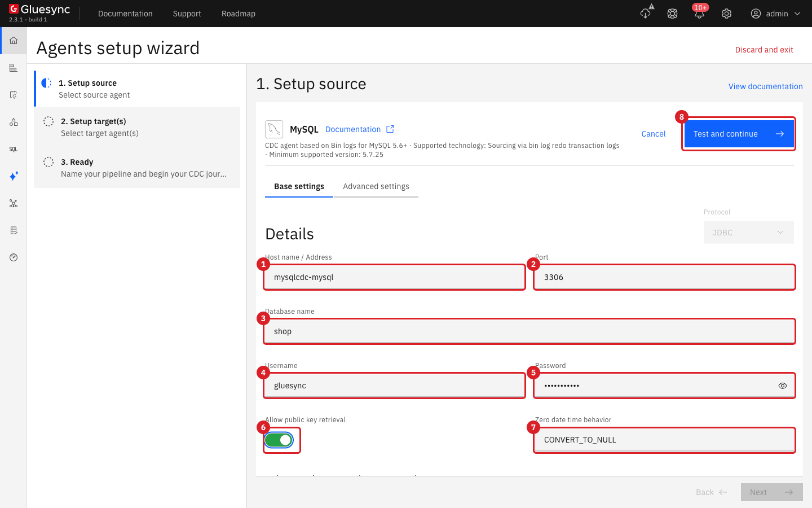Select step 2 Setup target(s)

(137, 127)
